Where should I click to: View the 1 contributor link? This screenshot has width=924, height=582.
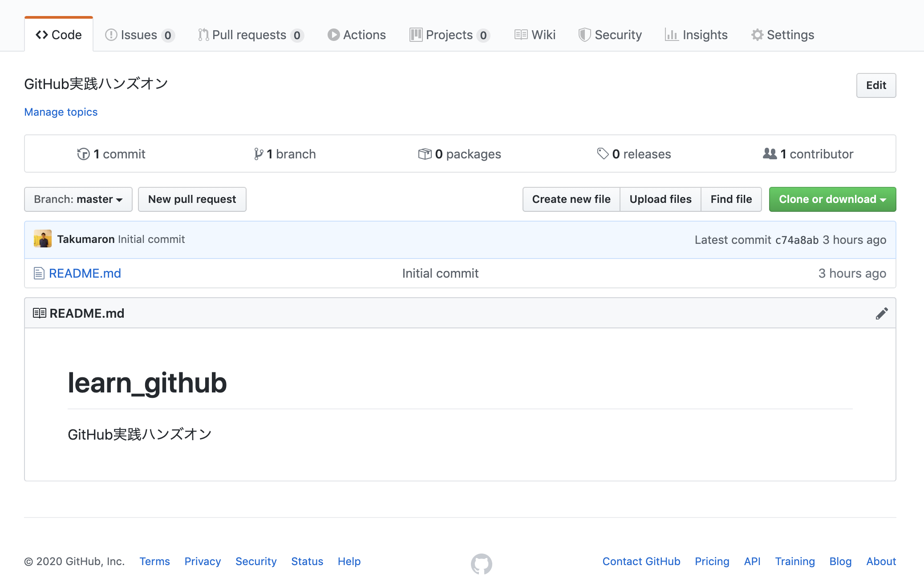[808, 154]
